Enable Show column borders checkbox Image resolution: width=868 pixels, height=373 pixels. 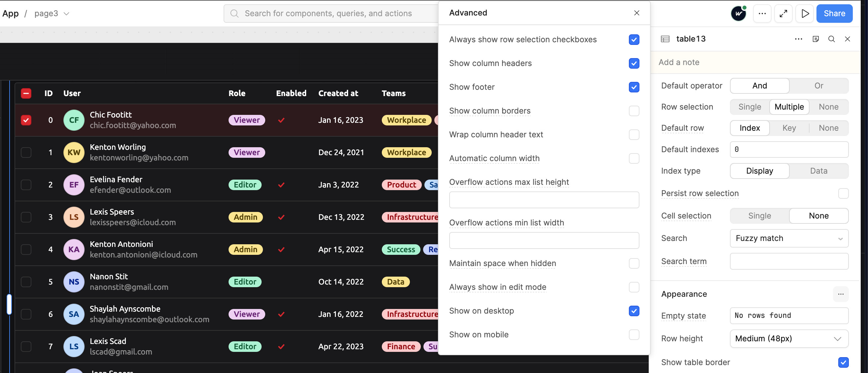[633, 111]
